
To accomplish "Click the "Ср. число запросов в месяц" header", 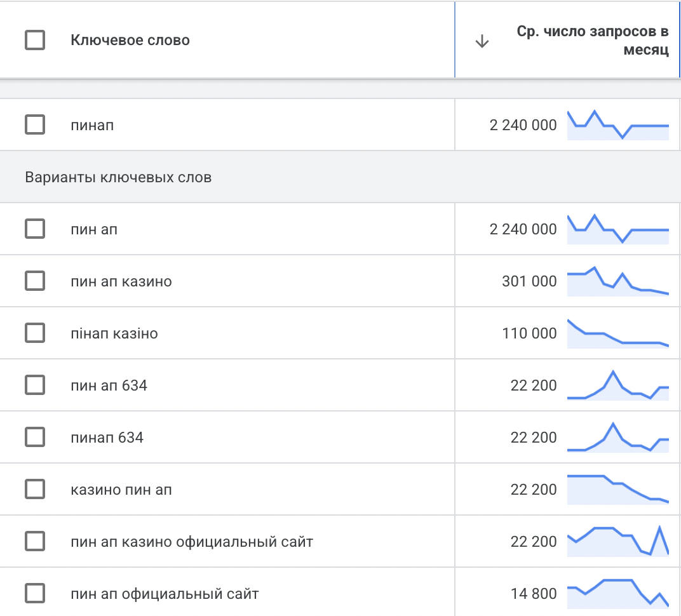I will 592,41.
